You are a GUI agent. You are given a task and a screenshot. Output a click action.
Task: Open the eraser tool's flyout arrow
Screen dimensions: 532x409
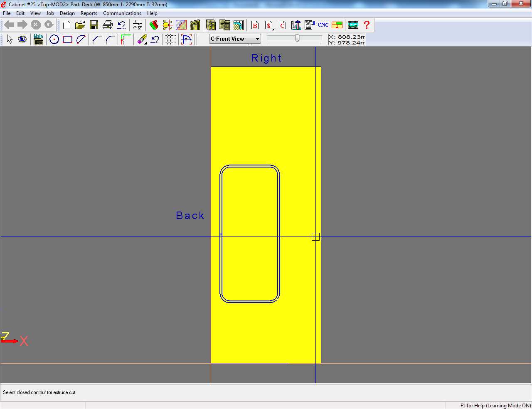(145, 43)
